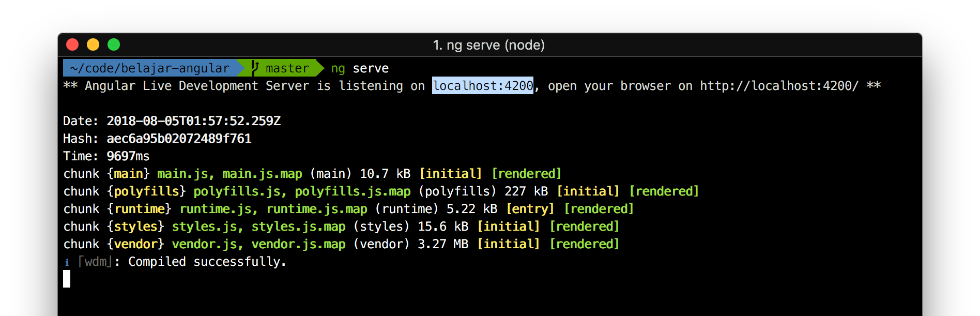This screenshot has height=316, width=980.
Task: Click the red close window button
Action: point(72,45)
